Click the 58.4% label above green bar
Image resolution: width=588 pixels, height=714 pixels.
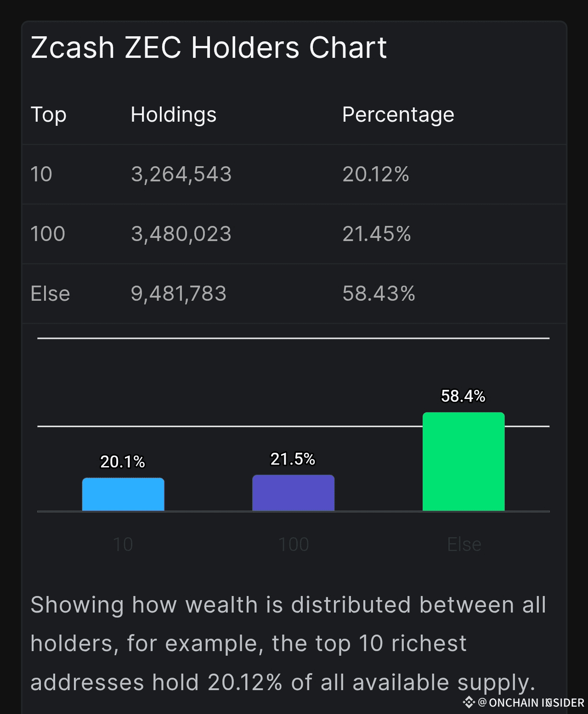[463, 396]
